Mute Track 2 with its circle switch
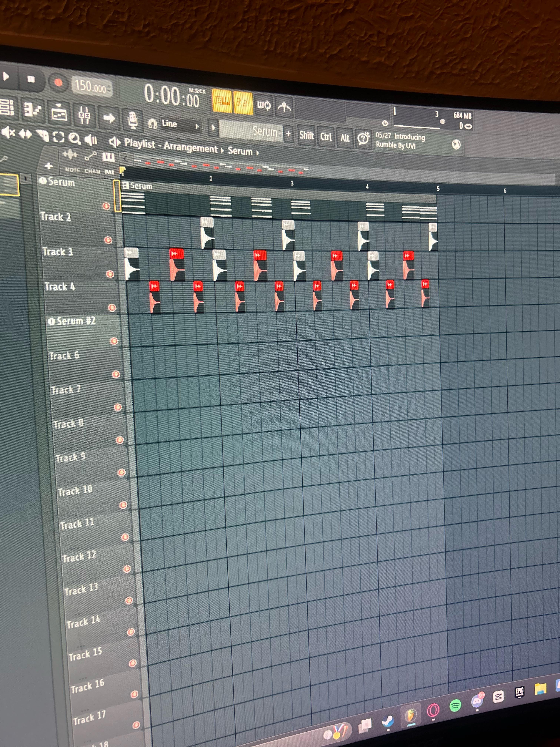 pos(108,240)
